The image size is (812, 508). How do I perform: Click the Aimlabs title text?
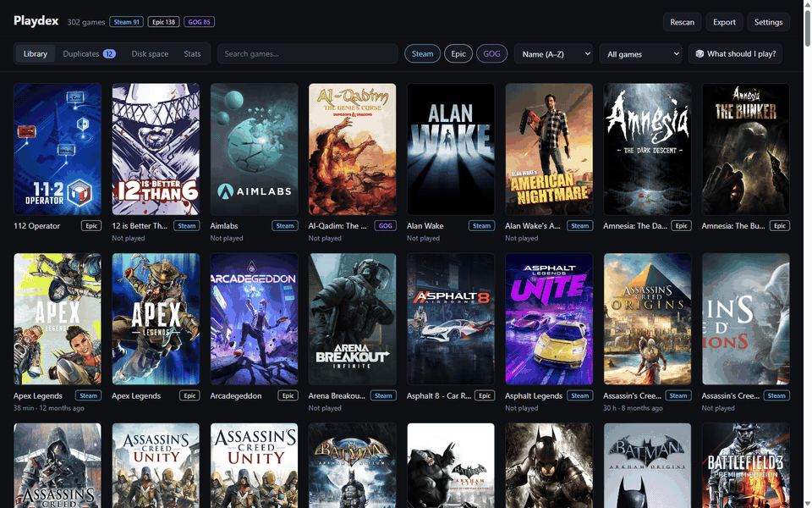(x=224, y=226)
